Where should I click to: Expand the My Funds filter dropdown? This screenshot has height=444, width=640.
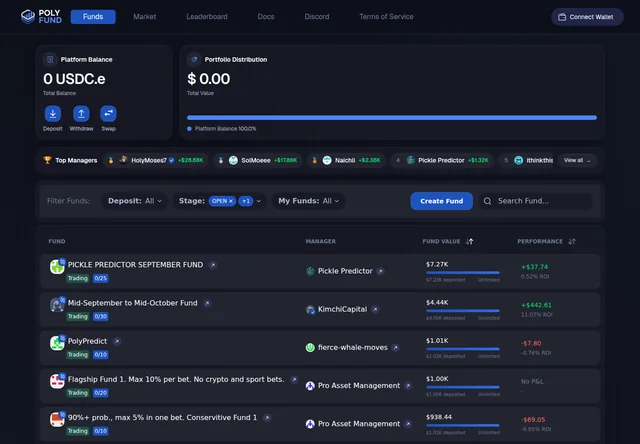click(309, 201)
